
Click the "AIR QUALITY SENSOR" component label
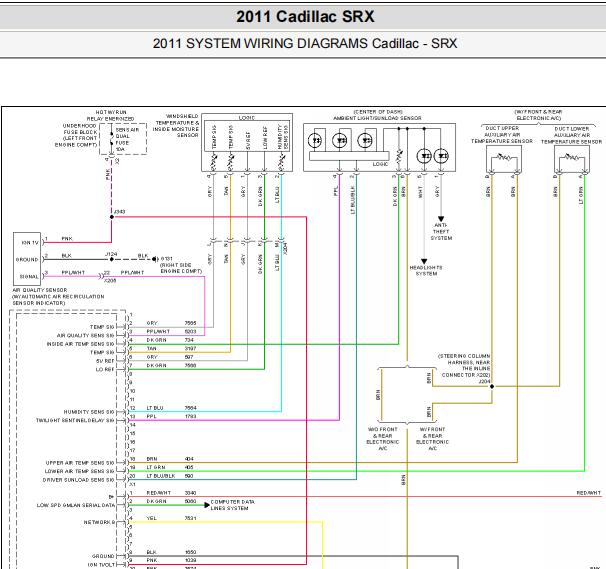tap(40, 290)
